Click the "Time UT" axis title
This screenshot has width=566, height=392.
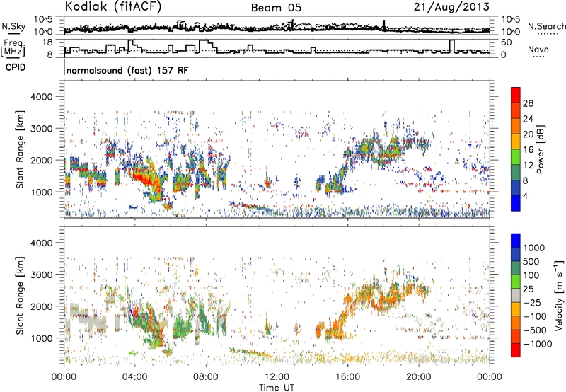(277, 388)
